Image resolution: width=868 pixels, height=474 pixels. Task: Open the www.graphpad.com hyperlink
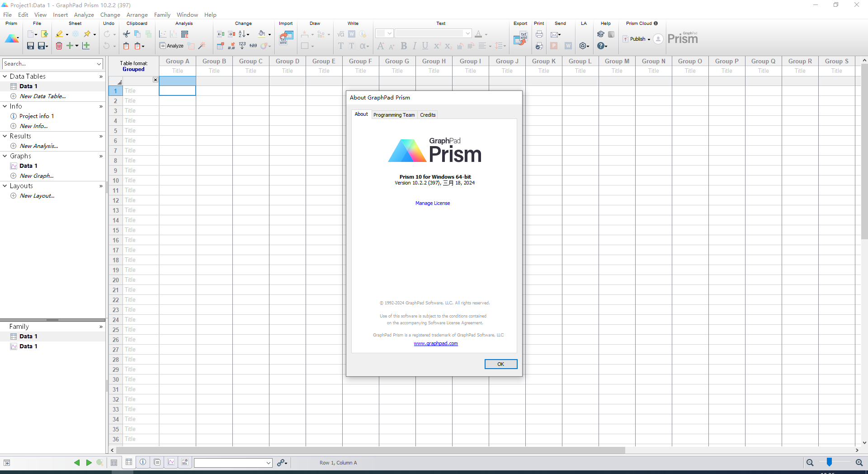coord(435,343)
